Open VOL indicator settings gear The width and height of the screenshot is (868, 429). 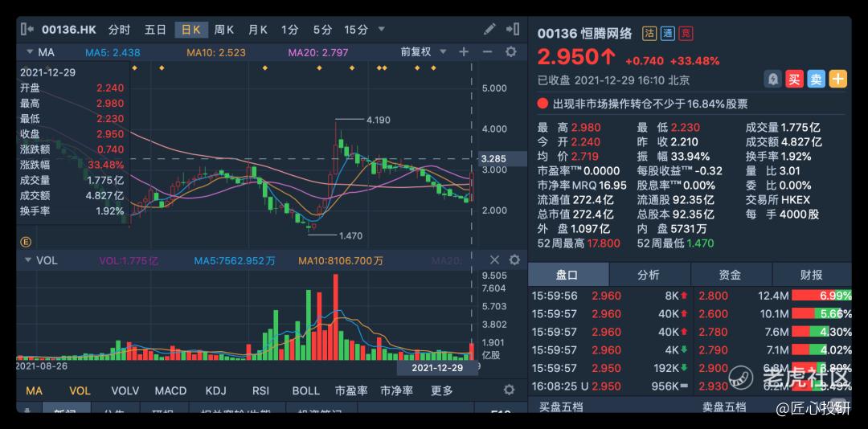[x=514, y=260]
